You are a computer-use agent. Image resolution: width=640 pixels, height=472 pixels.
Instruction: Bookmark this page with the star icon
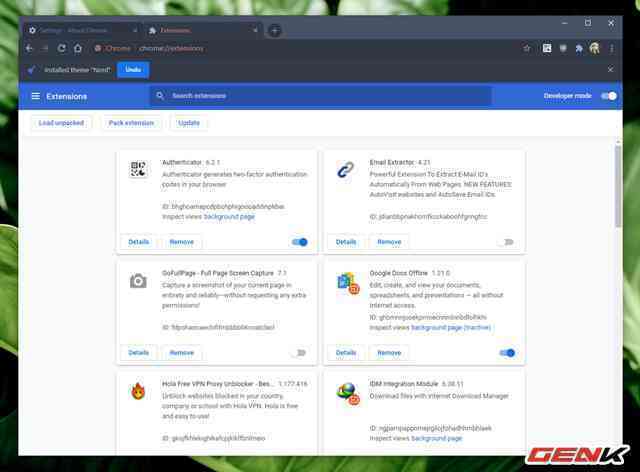[527, 48]
